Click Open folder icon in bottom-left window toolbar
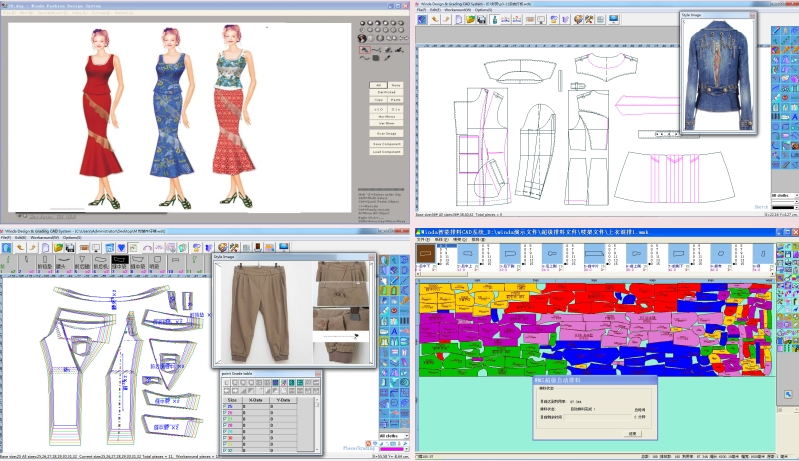 point(58,248)
